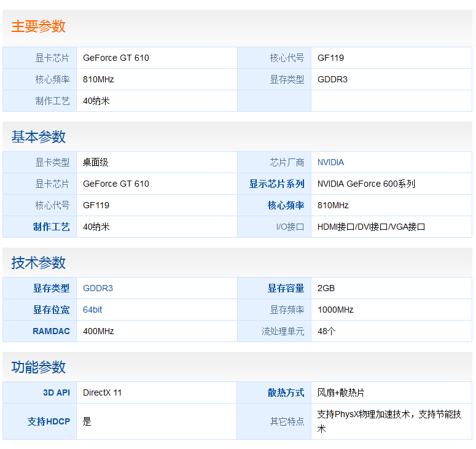Click the 显卡芯片 label in 基本参数
This screenshot has height=449, width=476.
(x=52, y=184)
